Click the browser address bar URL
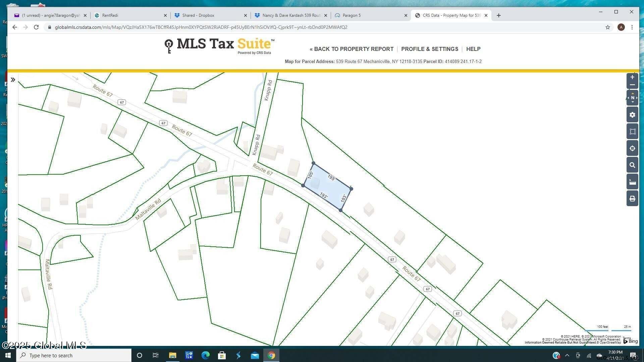The height and width of the screenshot is (362, 644). tap(201, 27)
